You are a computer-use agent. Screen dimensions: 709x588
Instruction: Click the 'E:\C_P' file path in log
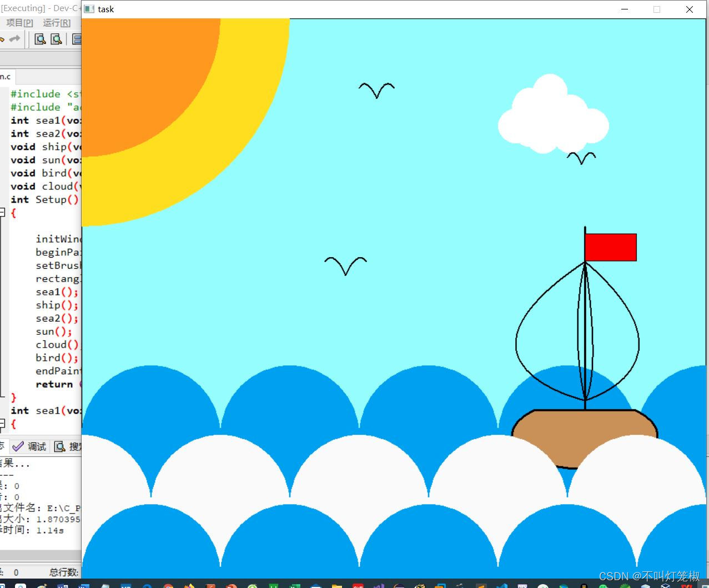pyautogui.click(x=64, y=508)
